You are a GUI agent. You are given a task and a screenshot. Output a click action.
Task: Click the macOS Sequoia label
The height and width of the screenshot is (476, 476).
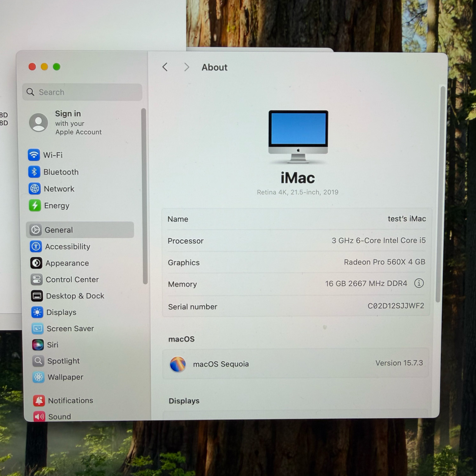click(x=221, y=364)
